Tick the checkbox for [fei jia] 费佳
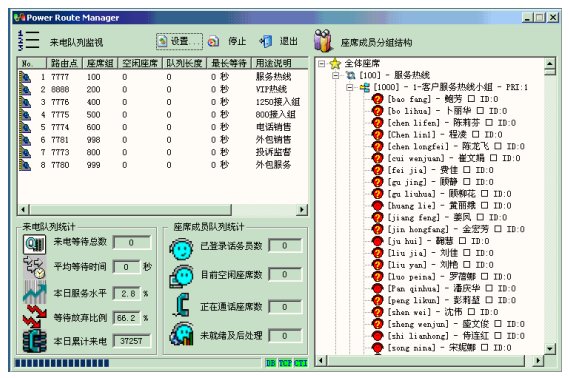The width and height of the screenshot is (570, 378). coord(467,170)
